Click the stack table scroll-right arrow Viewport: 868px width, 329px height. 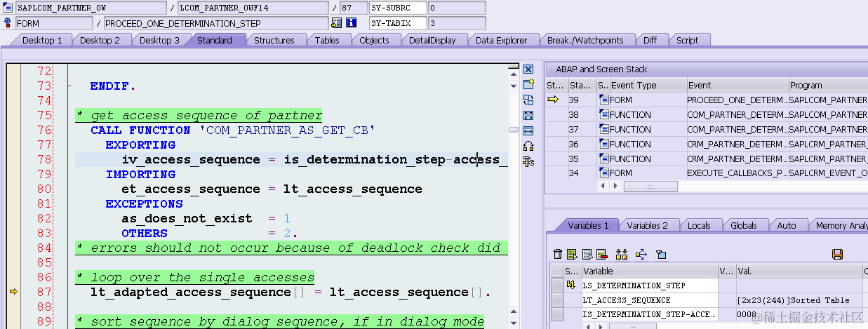615,187
